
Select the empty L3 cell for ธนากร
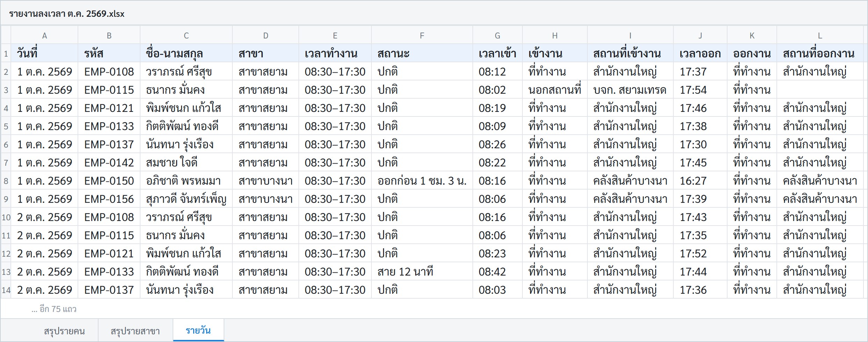pyautogui.click(x=820, y=90)
